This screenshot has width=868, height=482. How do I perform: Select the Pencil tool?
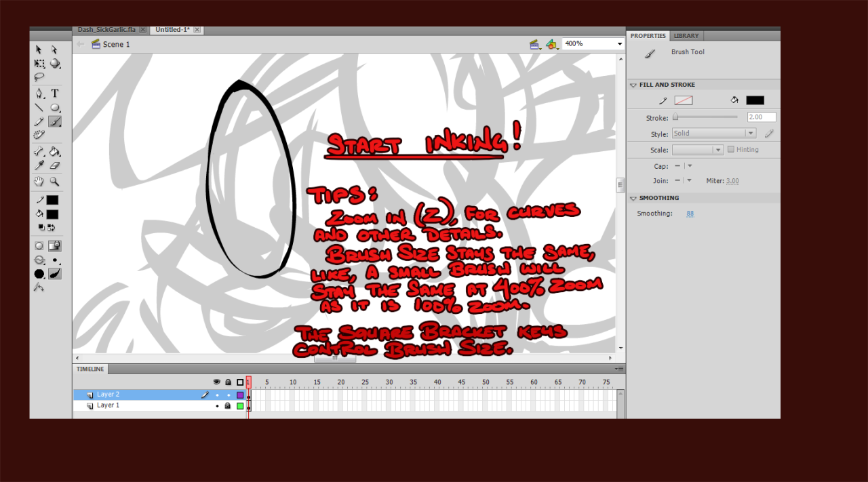click(39, 122)
